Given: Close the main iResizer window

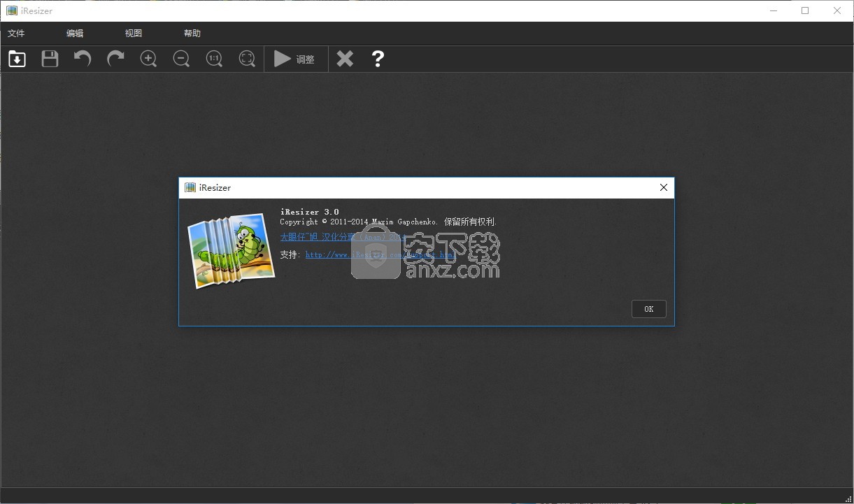Looking at the screenshot, I should click(837, 10).
